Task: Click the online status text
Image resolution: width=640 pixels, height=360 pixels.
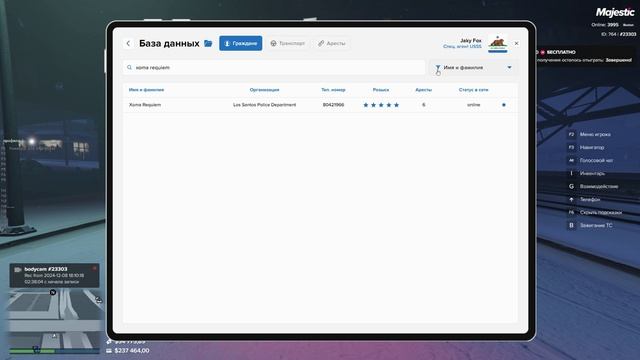Action: [473, 105]
